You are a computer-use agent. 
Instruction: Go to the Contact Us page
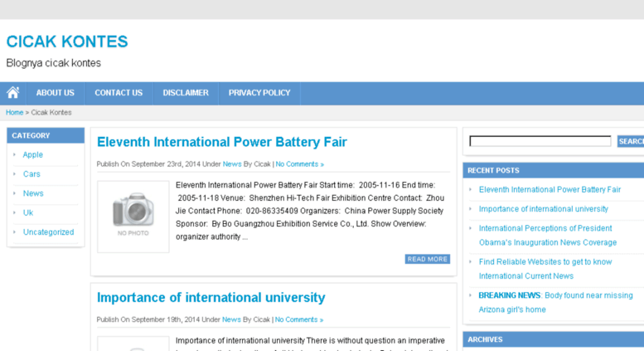coord(119,93)
